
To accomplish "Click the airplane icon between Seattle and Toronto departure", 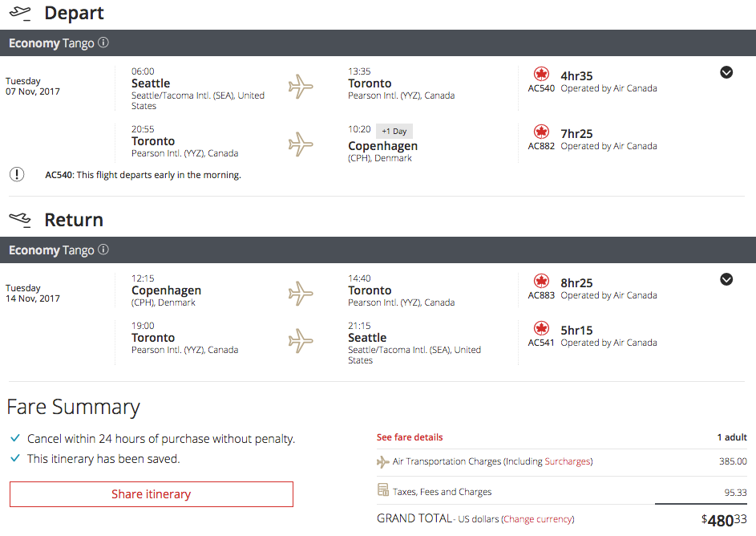I will pos(301,86).
